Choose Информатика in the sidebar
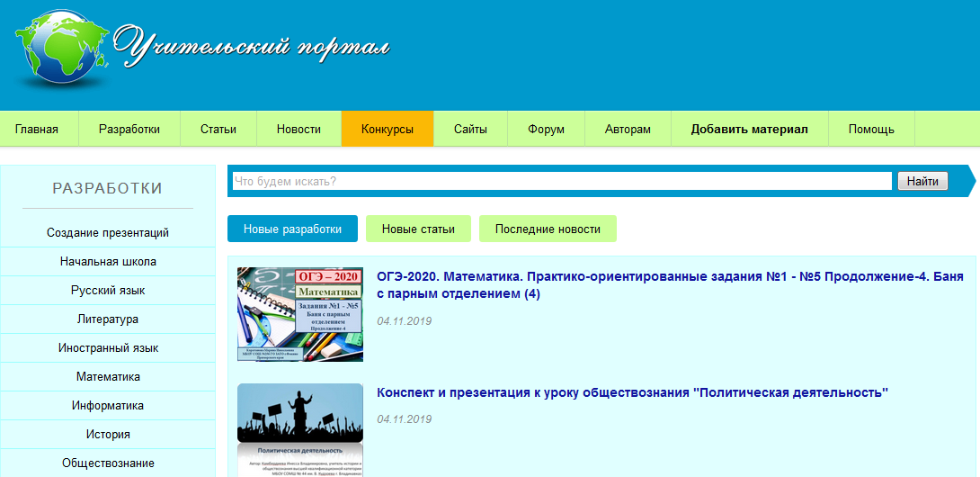The width and height of the screenshot is (980, 477). [108, 406]
